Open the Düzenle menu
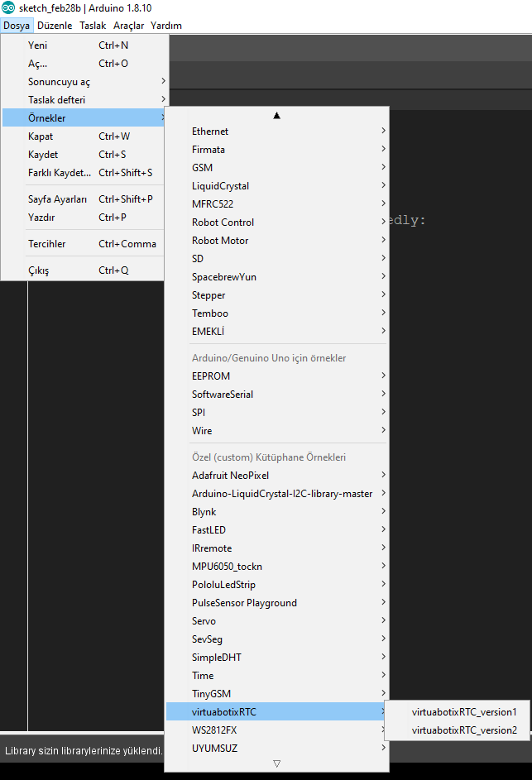This screenshot has height=780, width=532. click(55, 26)
